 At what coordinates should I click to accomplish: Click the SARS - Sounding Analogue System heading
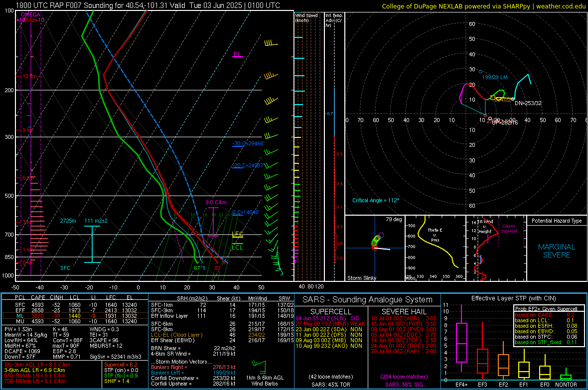367,300
